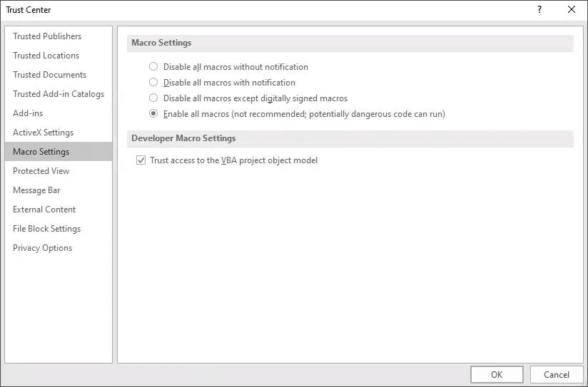Select Disable all macros without notification

point(153,67)
